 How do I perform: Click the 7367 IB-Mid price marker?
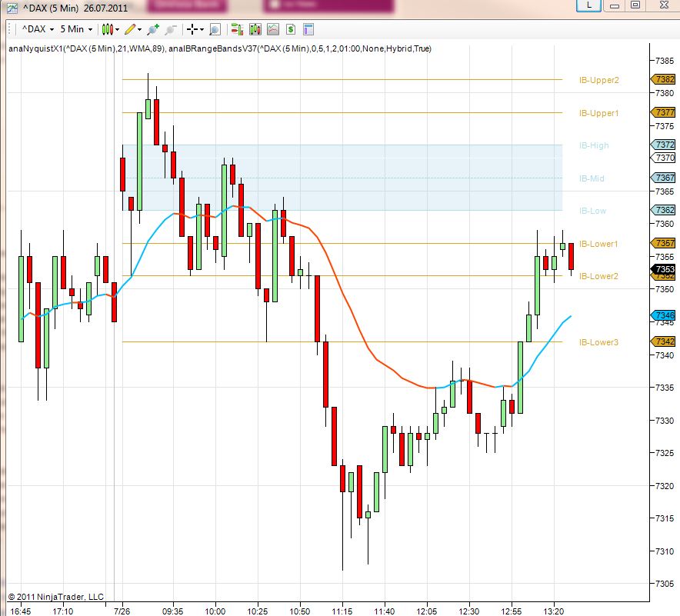tap(664, 178)
